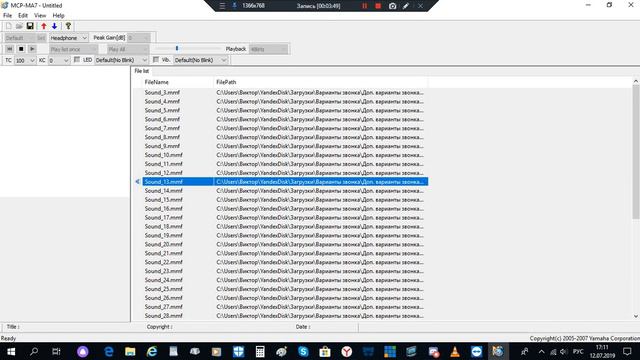Image resolution: width=640 pixels, height=360 pixels.
Task: Open the KC 0 dropdown
Action: (x=59, y=60)
